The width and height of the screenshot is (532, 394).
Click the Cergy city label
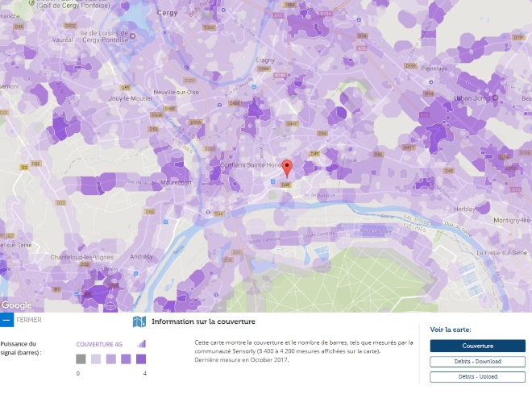tap(167, 13)
